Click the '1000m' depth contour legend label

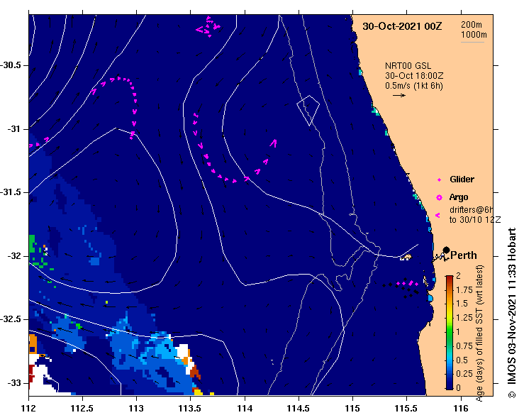474,35
